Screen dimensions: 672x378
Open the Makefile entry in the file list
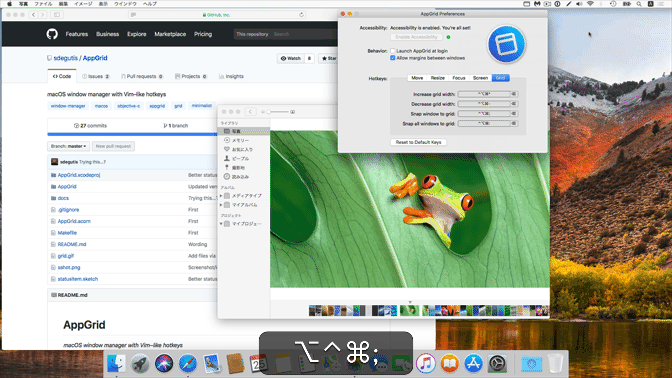coord(67,233)
